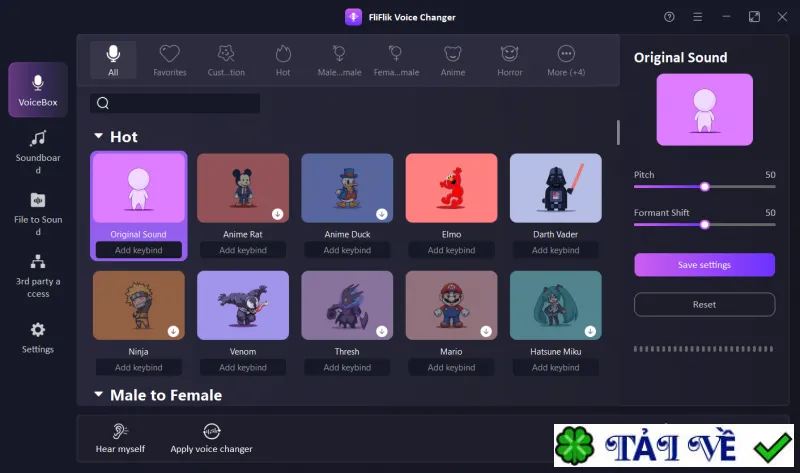The height and width of the screenshot is (473, 800).
Task: Select the Elmo voice
Action: (x=452, y=188)
